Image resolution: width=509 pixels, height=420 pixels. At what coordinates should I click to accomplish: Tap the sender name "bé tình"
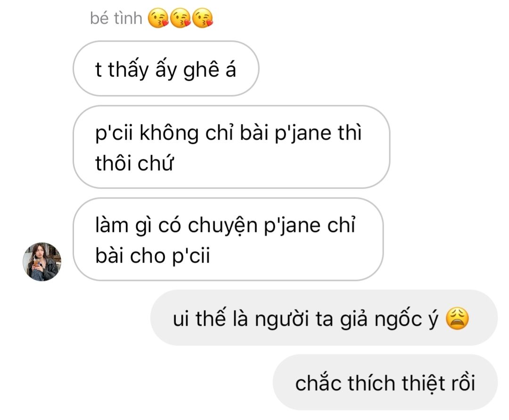pos(116,18)
